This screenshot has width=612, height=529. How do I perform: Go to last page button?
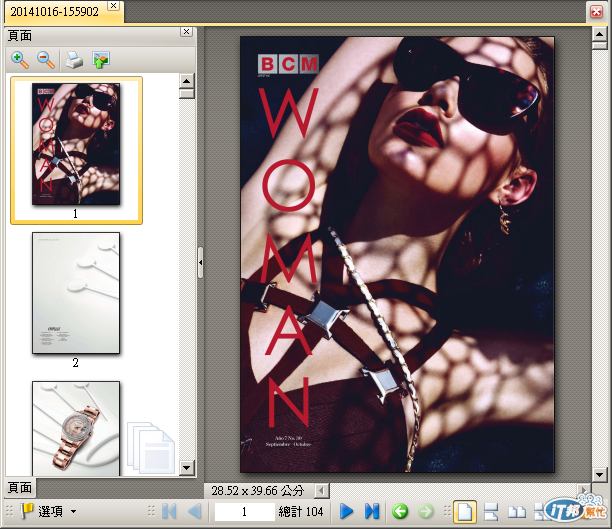[372, 511]
